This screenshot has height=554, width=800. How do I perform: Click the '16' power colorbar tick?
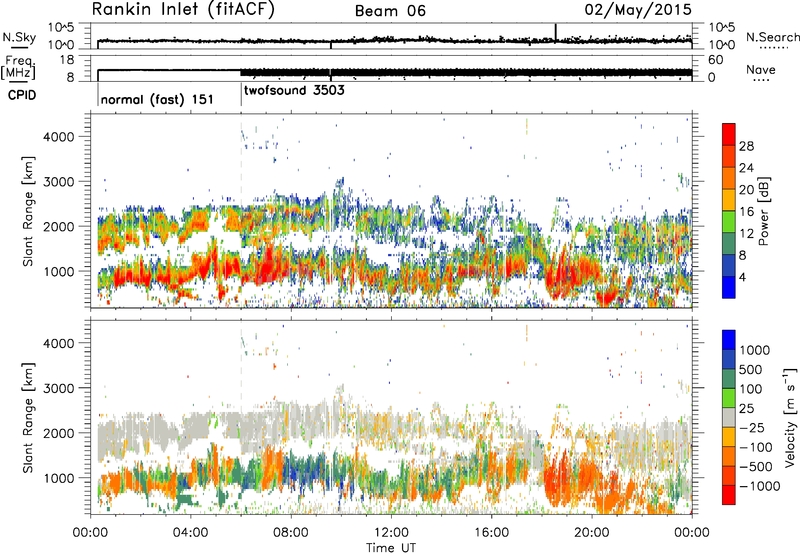point(746,212)
